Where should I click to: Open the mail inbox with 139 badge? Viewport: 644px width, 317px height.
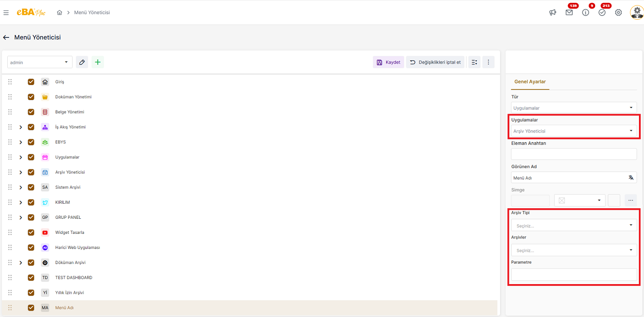tap(569, 13)
